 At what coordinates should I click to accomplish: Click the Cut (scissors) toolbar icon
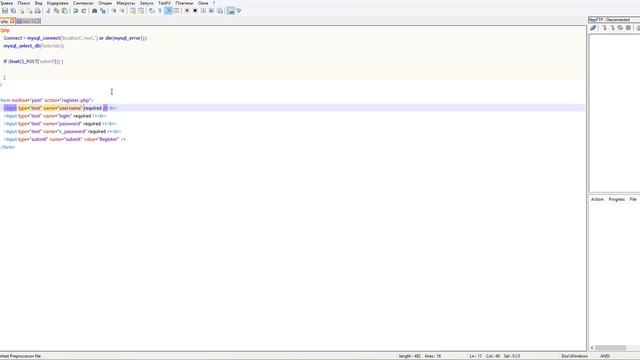(49, 11)
